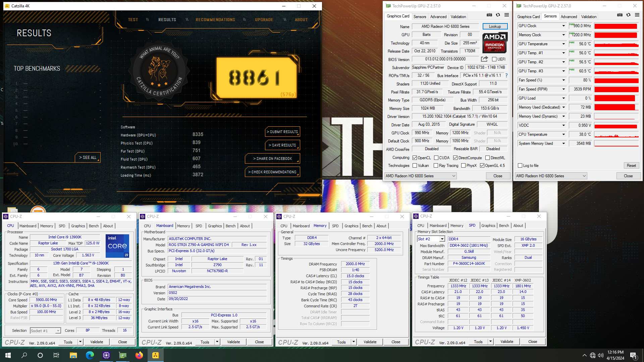Open Firefox from taskbar
The width and height of the screenshot is (644, 362).
click(x=139, y=355)
